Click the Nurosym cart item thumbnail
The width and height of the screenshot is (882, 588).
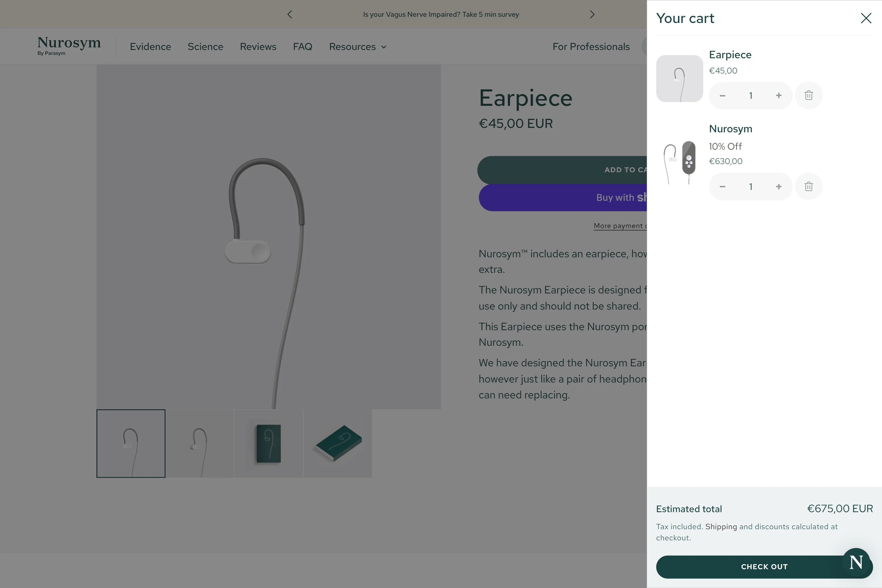click(679, 162)
